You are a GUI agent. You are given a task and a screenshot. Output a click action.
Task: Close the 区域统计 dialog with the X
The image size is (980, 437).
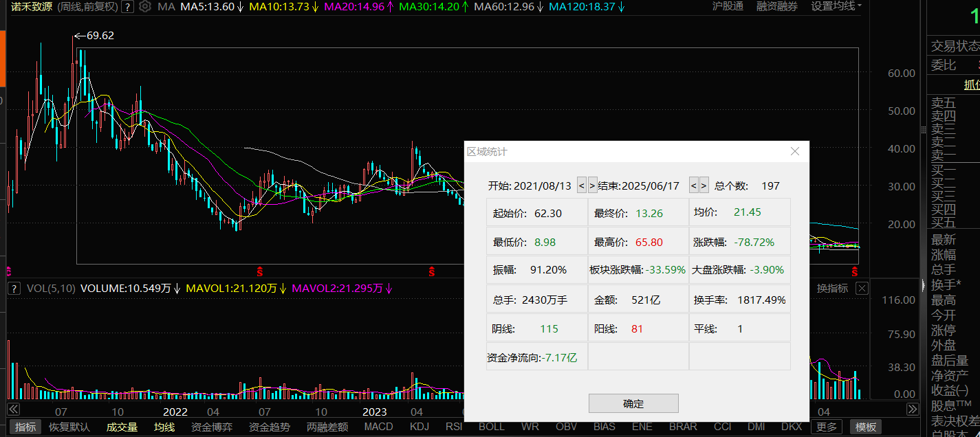tap(795, 151)
